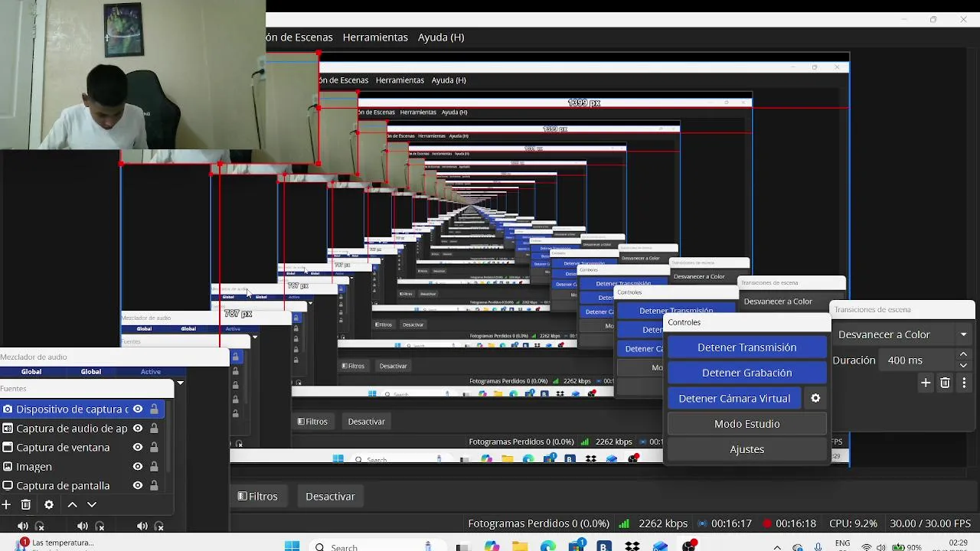Increase the Duración value with up arrow
980x551 pixels.
coord(963,354)
